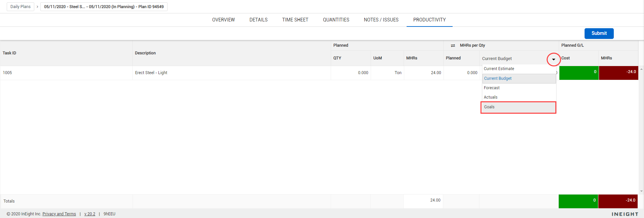Go to the Quantities tab

[x=336, y=20]
